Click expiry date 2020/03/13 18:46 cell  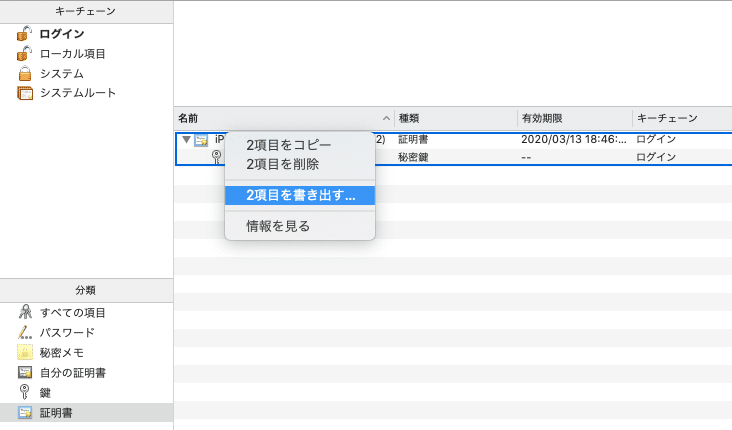click(x=574, y=140)
